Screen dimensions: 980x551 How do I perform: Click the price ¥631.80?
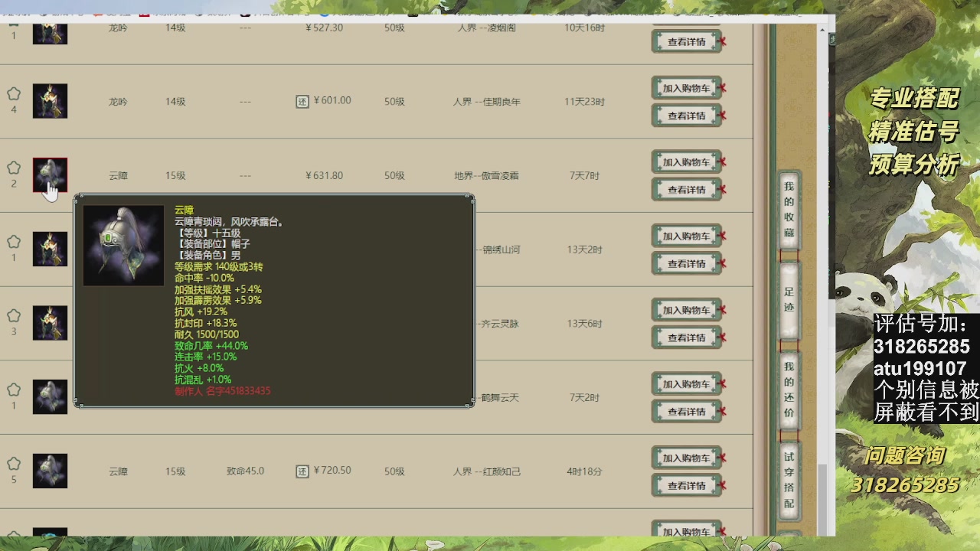coord(324,175)
